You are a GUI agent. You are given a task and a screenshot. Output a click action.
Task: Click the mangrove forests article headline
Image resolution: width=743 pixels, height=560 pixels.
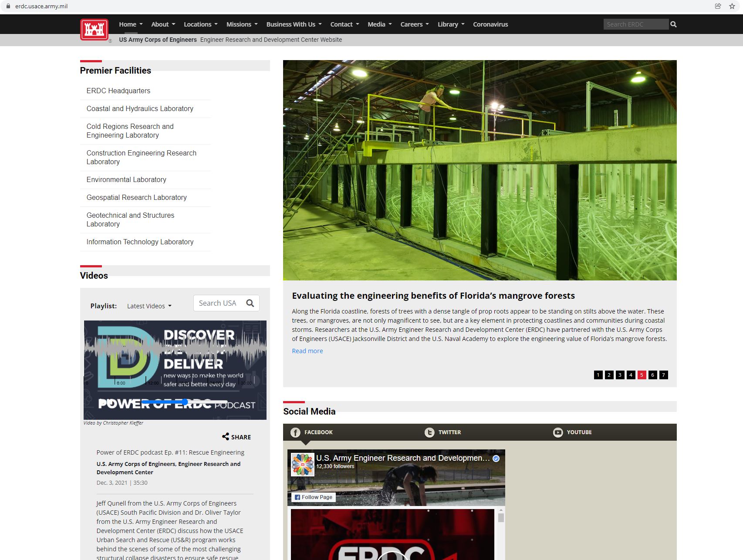[x=433, y=296]
